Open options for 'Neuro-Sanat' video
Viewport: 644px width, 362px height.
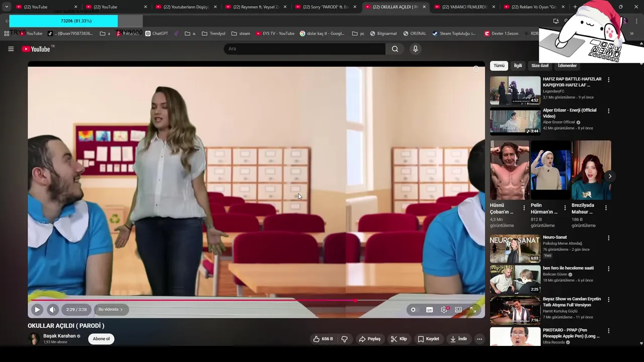click(x=608, y=238)
